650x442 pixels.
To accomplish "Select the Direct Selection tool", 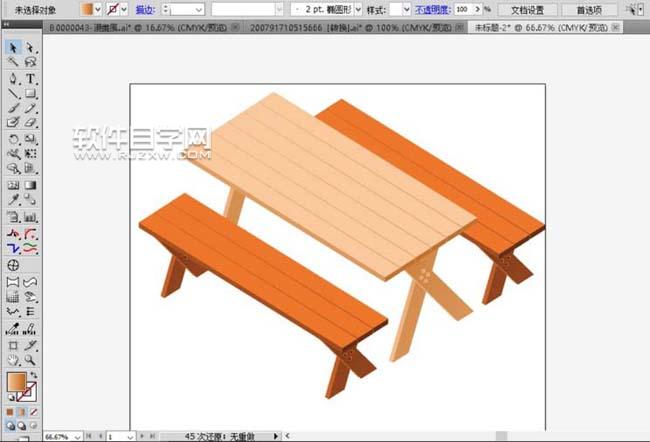I will point(30,48).
